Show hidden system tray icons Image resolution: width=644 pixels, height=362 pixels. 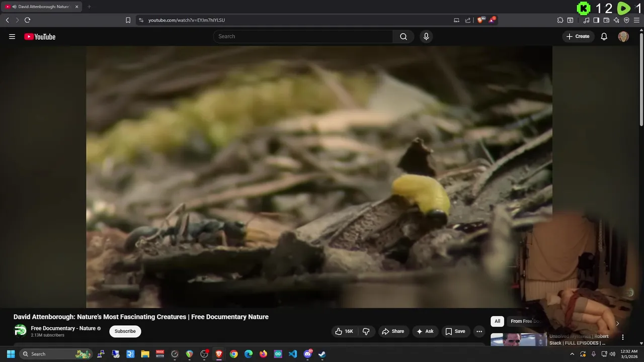tap(572, 354)
